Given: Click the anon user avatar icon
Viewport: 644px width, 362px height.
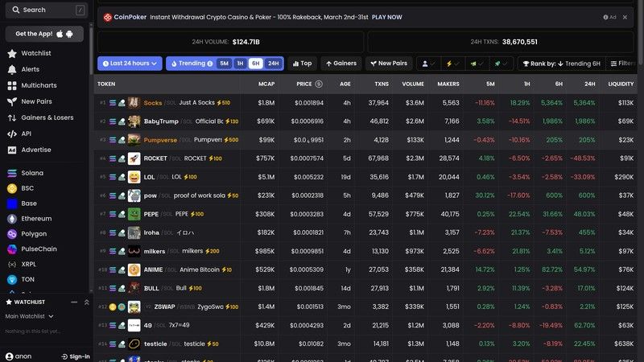Looking at the screenshot, I should (x=10, y=356).
